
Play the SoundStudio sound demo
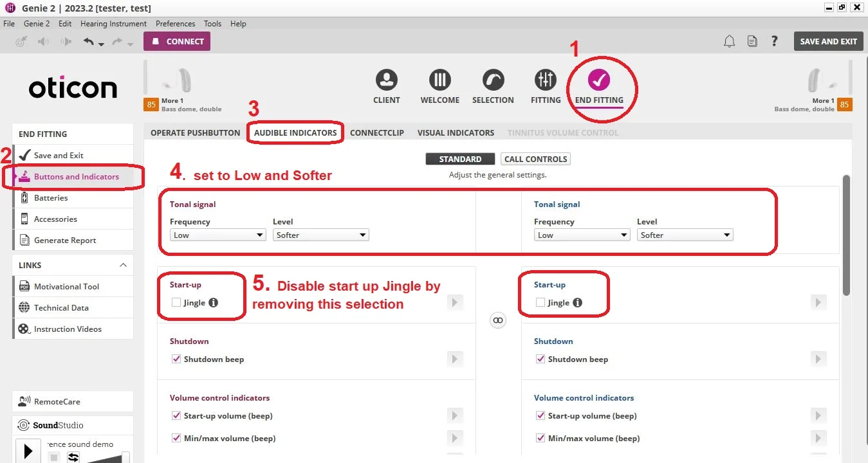click(x=28, y=451)
